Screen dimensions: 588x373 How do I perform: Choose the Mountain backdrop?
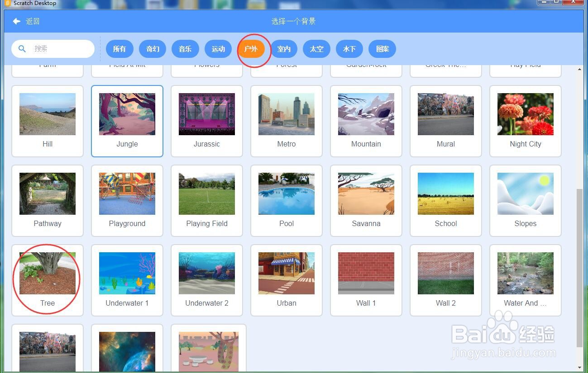point(366,121)
